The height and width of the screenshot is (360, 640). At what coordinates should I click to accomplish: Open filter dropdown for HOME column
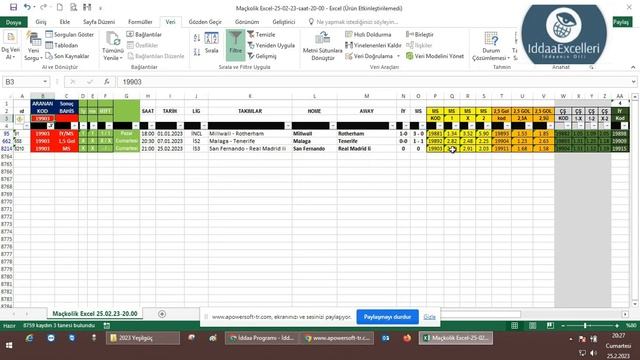click(x=333, y=126)
